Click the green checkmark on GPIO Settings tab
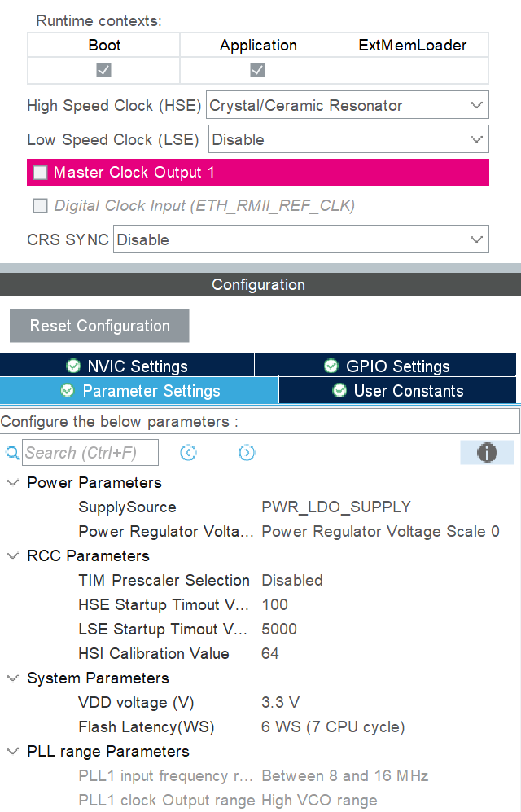 (331, 364)
